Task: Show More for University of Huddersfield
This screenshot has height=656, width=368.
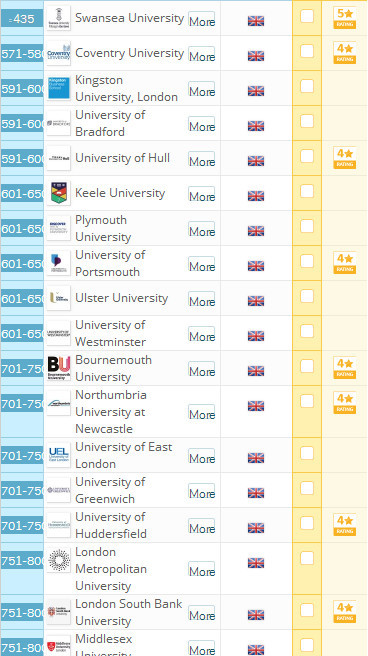Action: click(x=202, y=528)
